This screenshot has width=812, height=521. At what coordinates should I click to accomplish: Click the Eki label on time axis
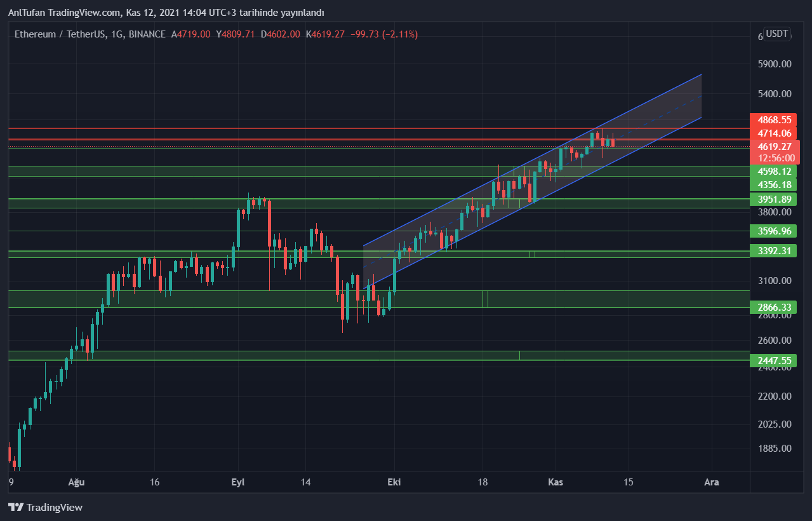click(x=394, y=482)
